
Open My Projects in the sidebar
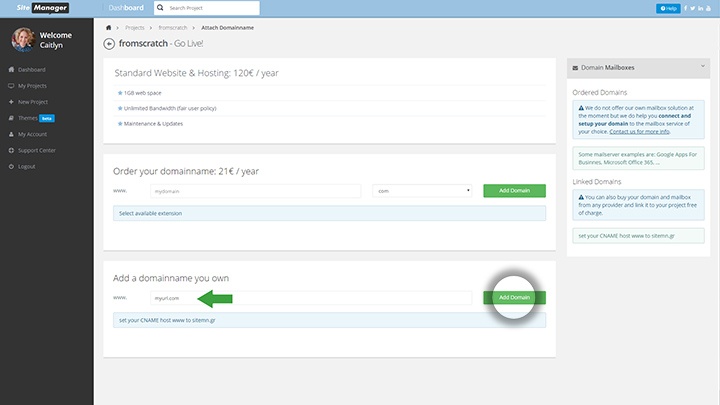pos(32,86)
